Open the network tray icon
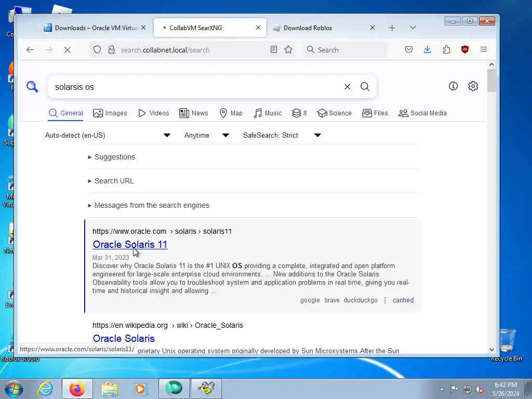The height and width of the screenshot is (399, 532). (467, 390)
